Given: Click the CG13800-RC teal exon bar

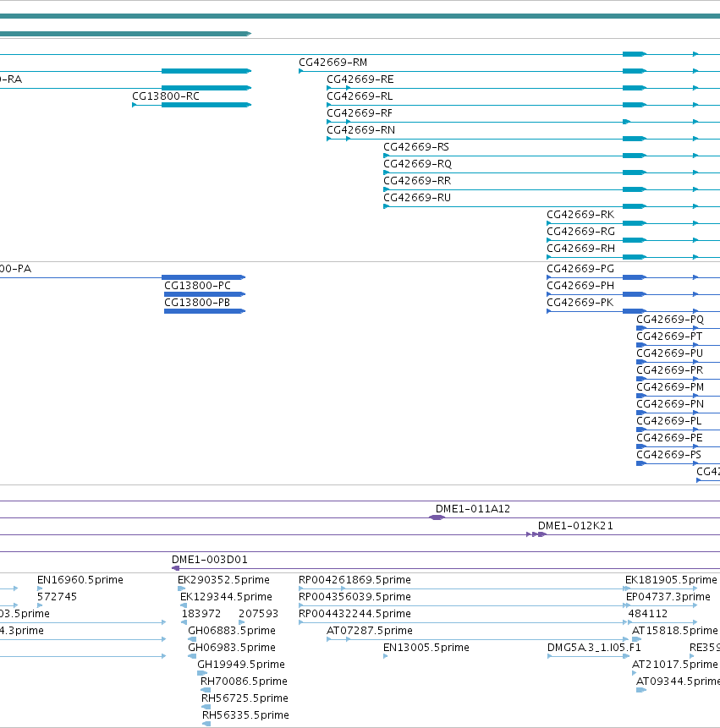Looking at the screenshot, I should click(x=206, y=105).
